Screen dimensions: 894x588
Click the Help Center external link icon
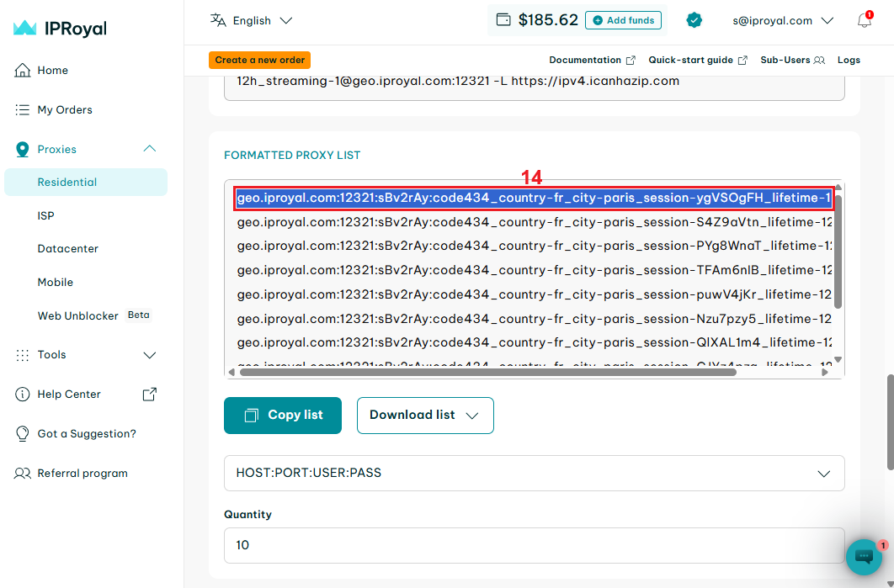point(150,395)
